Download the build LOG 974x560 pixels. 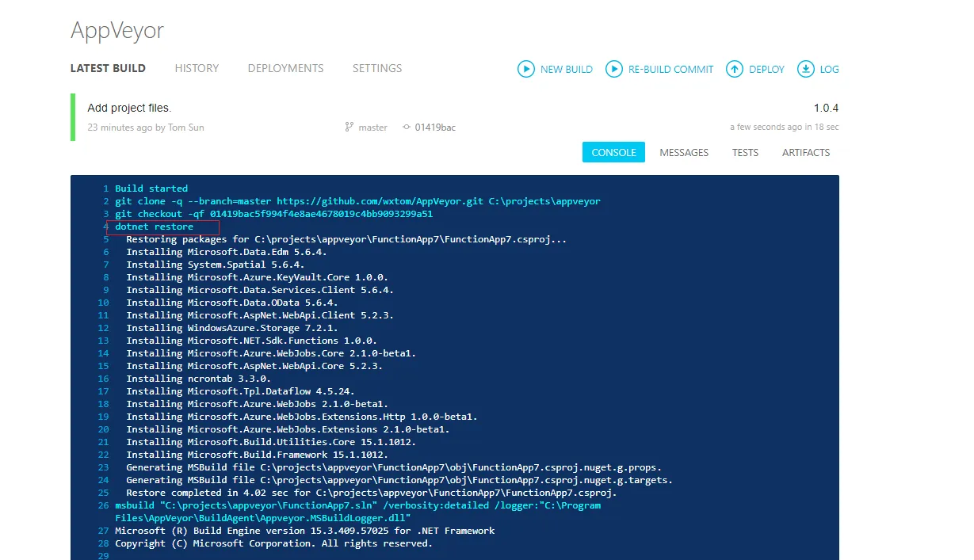[x=830, y=69]
